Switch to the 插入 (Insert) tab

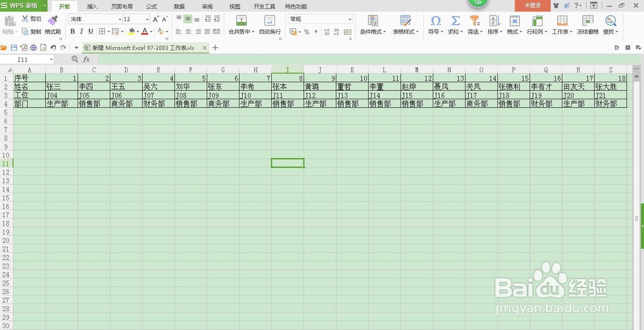tap(92, 6)
